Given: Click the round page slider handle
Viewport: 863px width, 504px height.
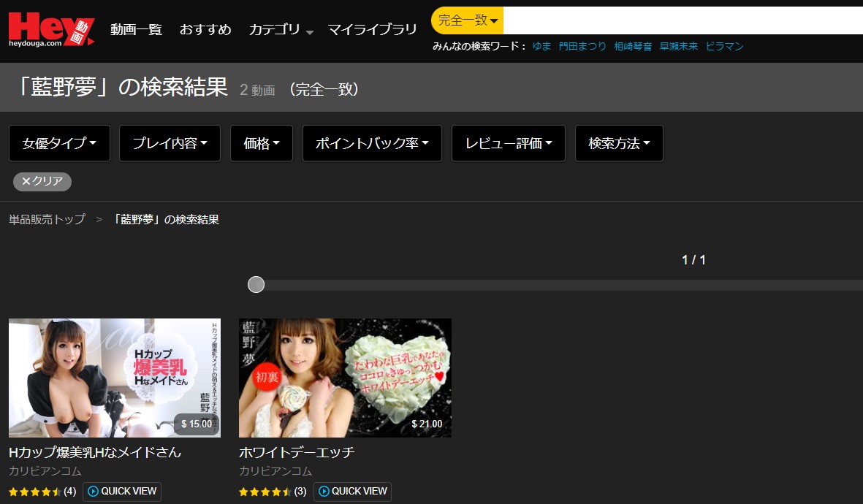Looking at the screenshot, I should 256,284.
